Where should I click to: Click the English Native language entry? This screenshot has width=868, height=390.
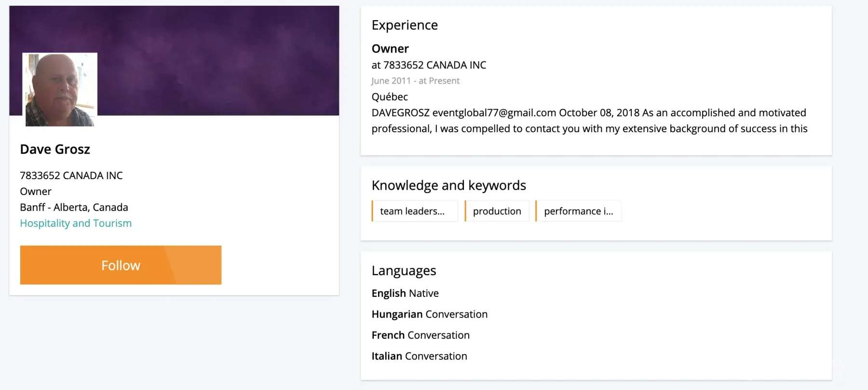click(405, 293)
